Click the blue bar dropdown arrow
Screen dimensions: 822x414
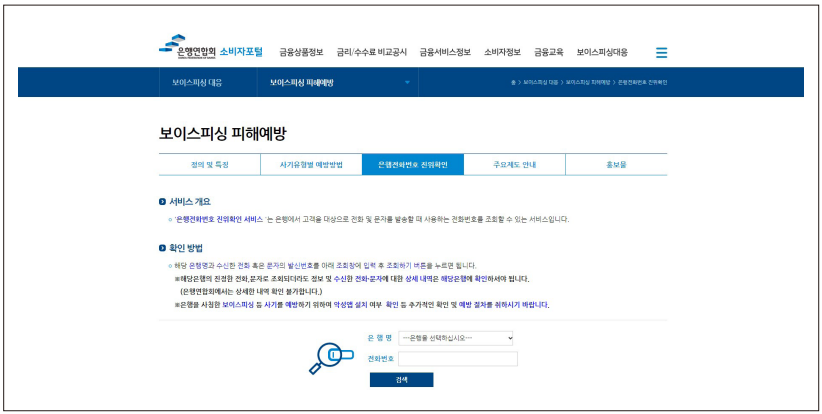click(407, 82)
